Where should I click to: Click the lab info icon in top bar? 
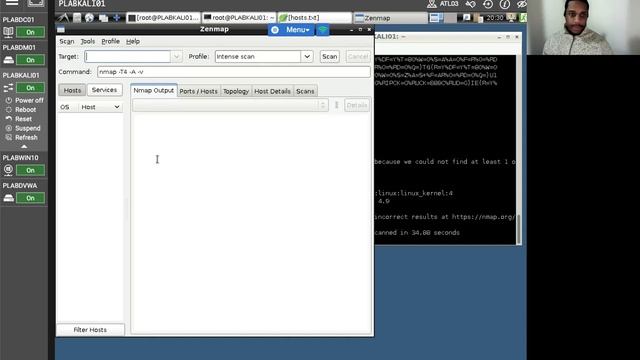coord(504,4)
